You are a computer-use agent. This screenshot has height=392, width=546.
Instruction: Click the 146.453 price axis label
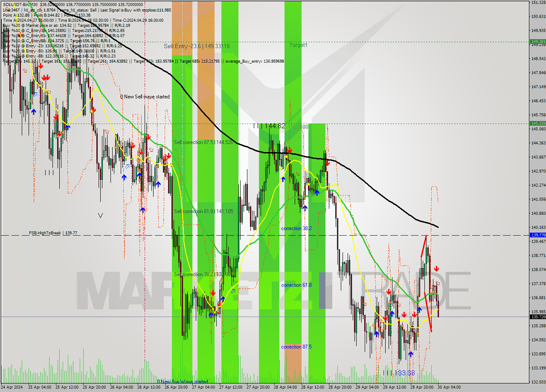[x=539, y=101]
